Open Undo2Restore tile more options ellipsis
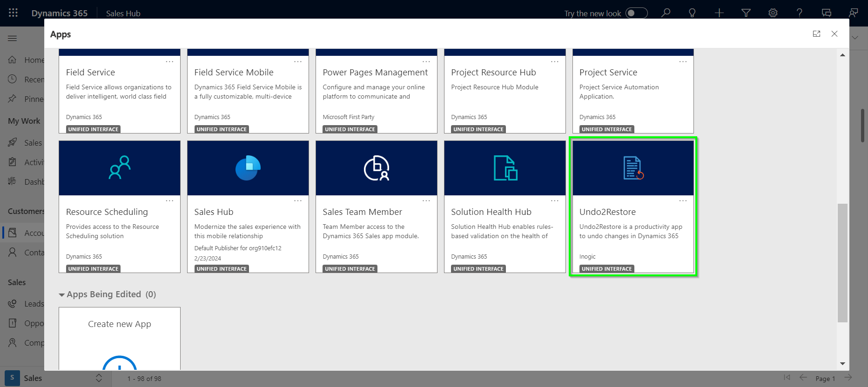The width and height of the screenshot is (868, 387). pyautogui.click(x=683, y=201)
